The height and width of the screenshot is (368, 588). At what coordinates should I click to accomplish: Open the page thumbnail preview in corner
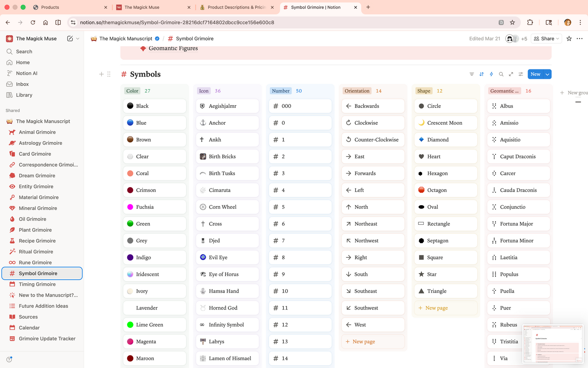click(x=553, y=344)
